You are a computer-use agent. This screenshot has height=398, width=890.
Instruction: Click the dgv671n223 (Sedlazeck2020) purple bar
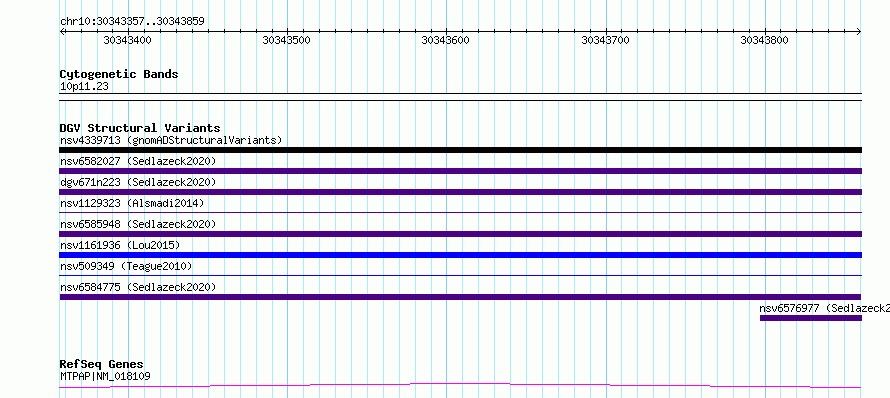[460, 192]
